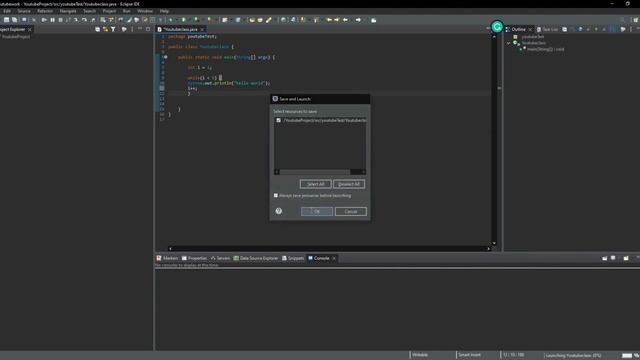
Task: Click 'Smart Insert' in the status bar
Action: 469,355
